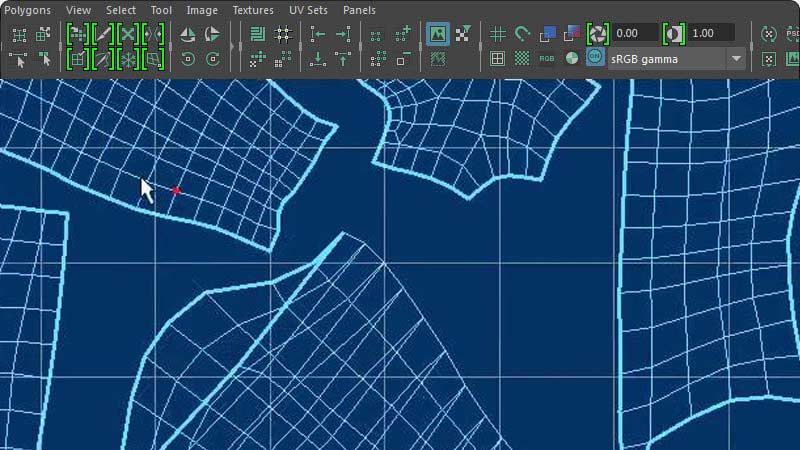The image size is (800, 450).
Task: Edit the exposure value 0.00
Action: [x=635, y=33]
